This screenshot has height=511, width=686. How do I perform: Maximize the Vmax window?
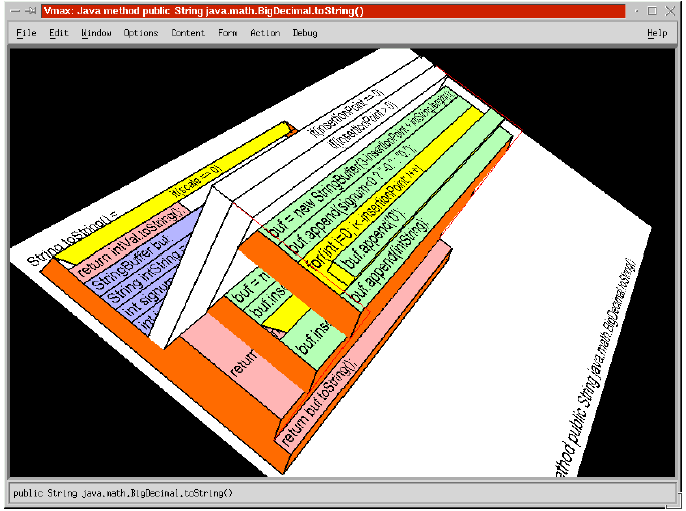653,10
